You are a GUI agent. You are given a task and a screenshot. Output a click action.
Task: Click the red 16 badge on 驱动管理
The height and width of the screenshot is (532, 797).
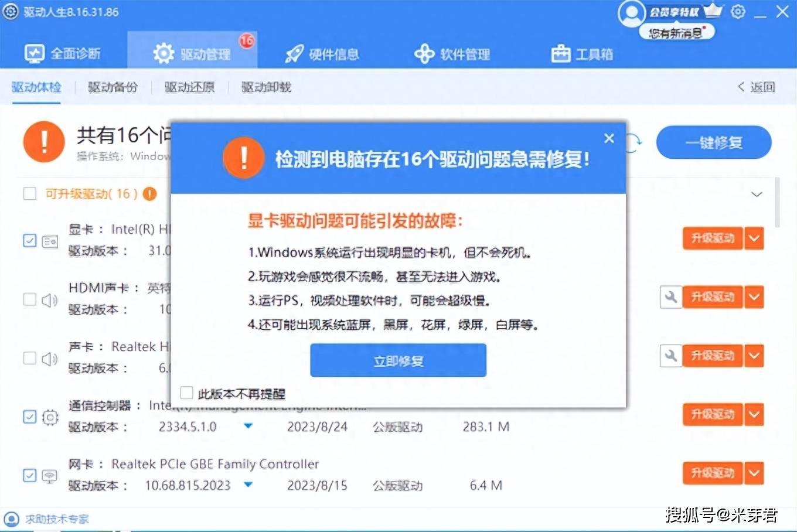click(x=247, y=40)
